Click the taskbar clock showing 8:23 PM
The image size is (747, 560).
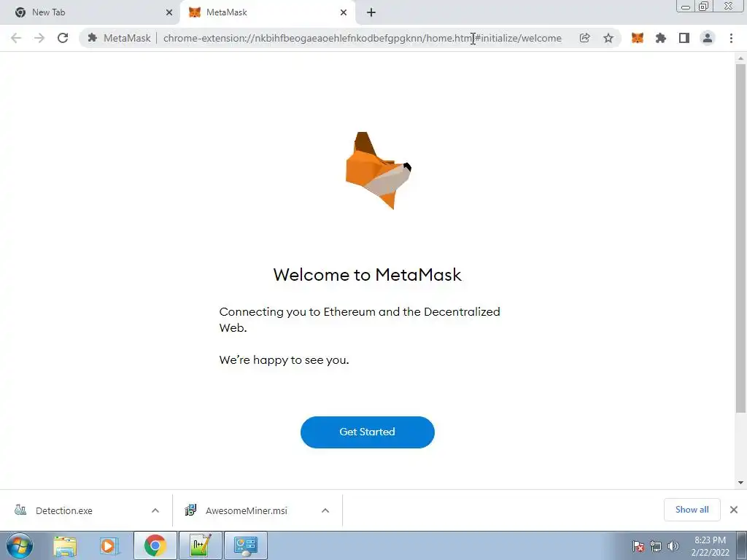(x=710, y=546)
